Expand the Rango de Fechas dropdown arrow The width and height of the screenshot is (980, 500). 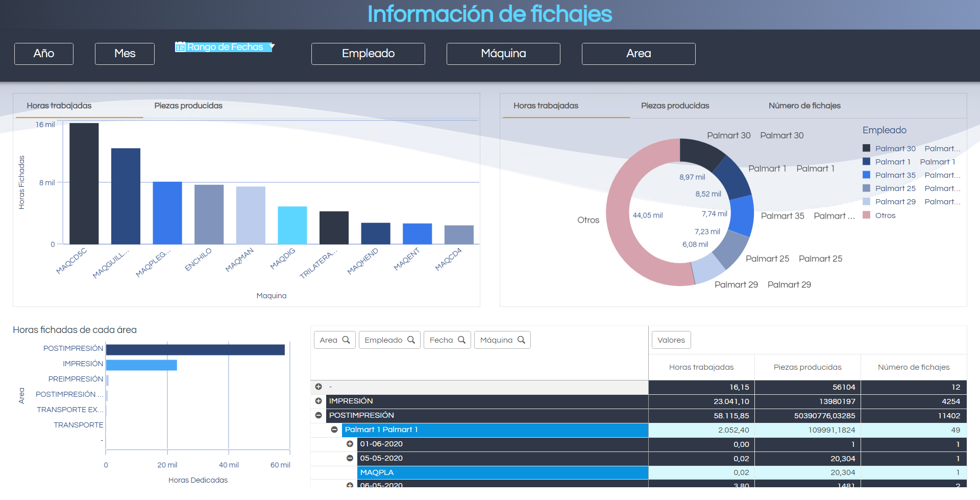tap(272, 46)
